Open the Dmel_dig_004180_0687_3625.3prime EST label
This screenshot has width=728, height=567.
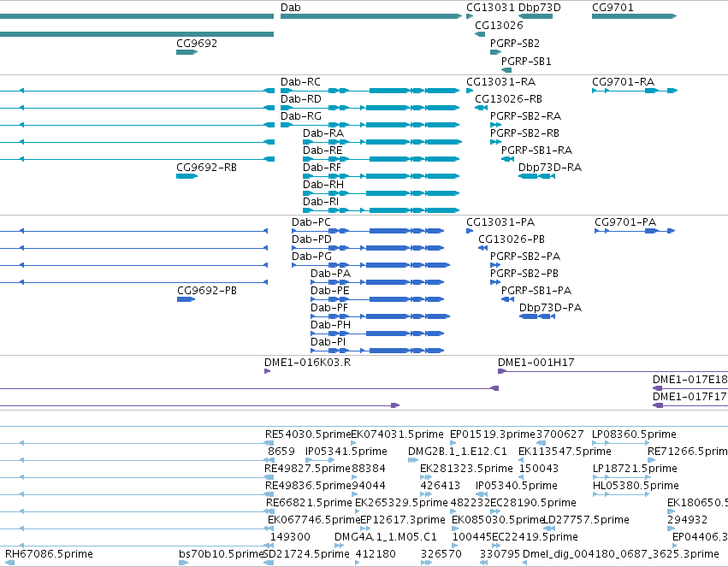621,555
